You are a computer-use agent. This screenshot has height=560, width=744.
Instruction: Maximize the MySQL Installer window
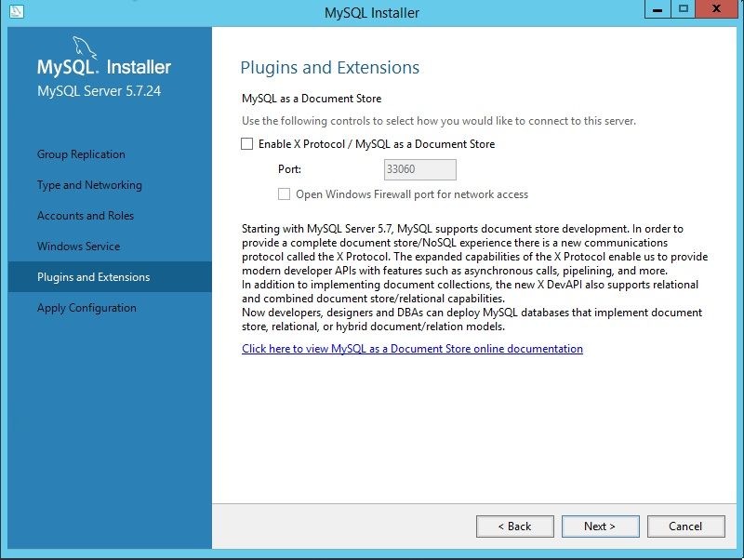[x=683, y=9]
